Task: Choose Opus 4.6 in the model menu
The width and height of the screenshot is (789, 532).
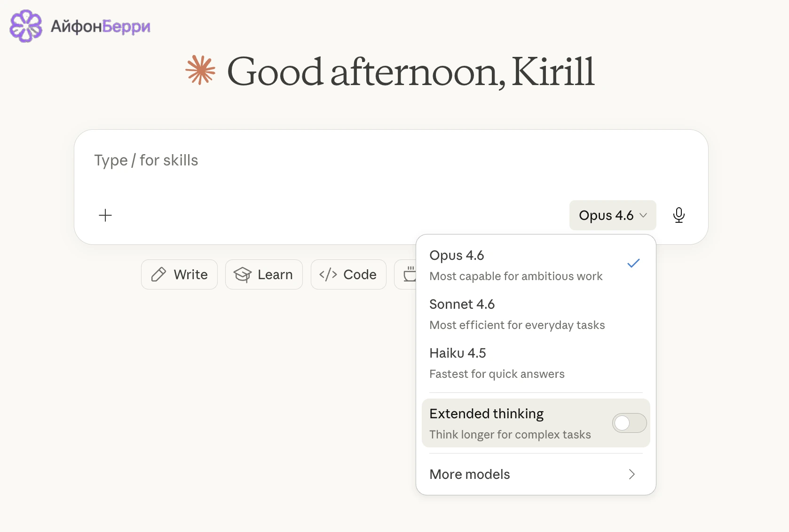Action: pyautogui.click(x=536, y=266)
